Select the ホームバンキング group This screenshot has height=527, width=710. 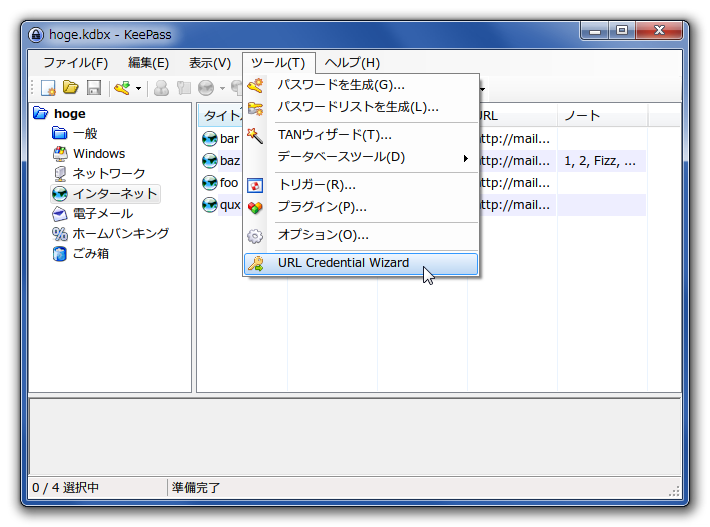click(121, 233)
